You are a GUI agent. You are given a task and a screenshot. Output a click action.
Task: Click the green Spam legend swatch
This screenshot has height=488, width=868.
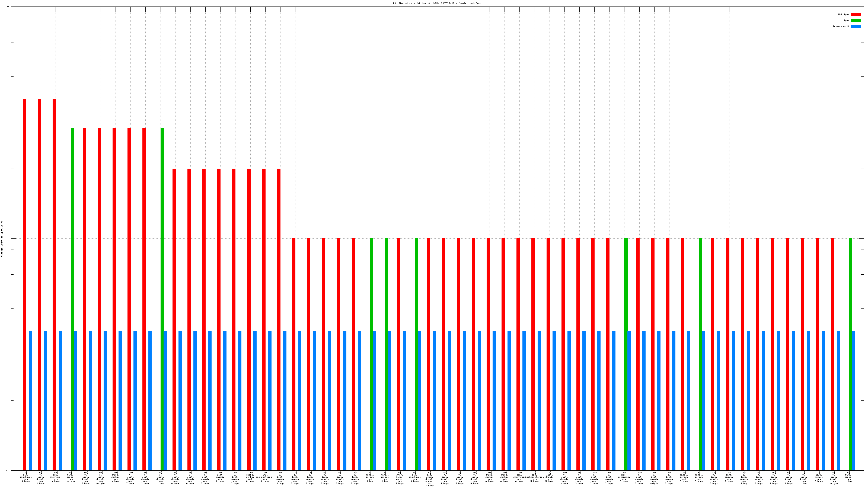tap(856, 21)
